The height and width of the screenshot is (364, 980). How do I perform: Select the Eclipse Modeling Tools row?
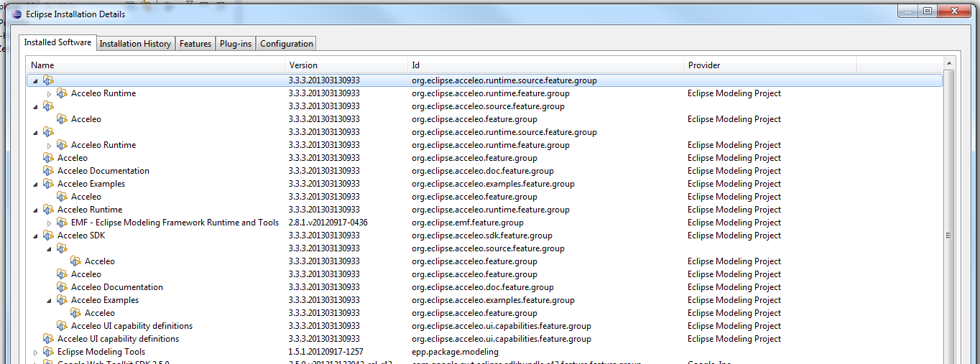coord(485,352)
